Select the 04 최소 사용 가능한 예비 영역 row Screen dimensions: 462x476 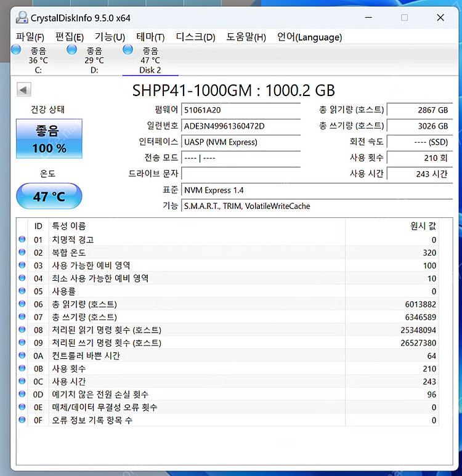pos(228,278)
